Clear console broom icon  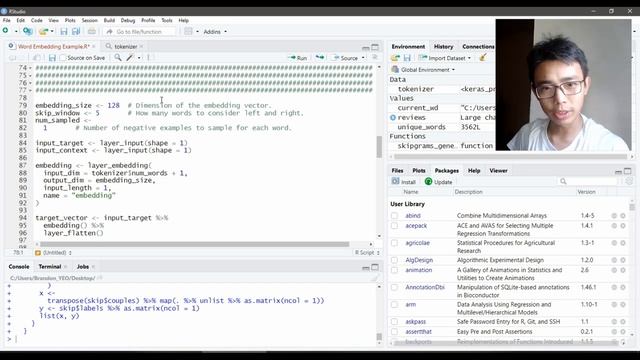click(374, 278)
